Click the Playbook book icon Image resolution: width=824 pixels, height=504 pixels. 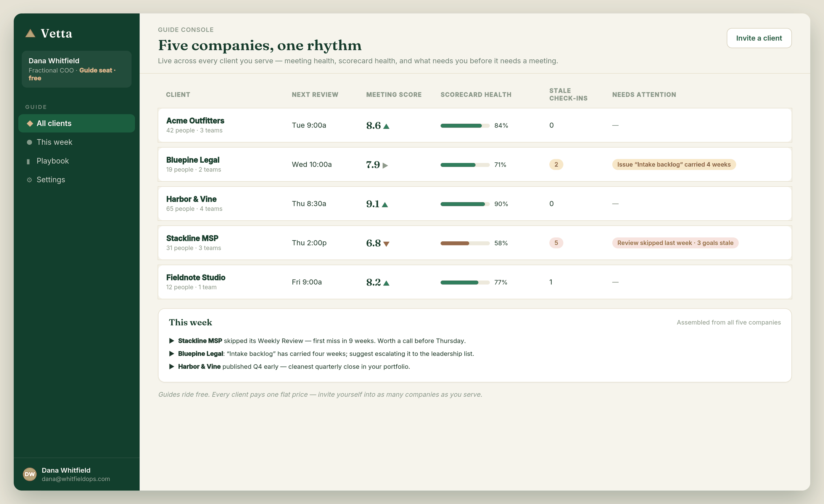coord(28,161)
